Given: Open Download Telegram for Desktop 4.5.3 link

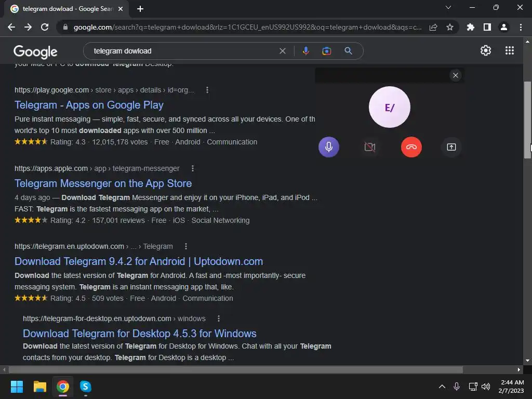Looking at the screenshot, I should click(x=139, y=334).
